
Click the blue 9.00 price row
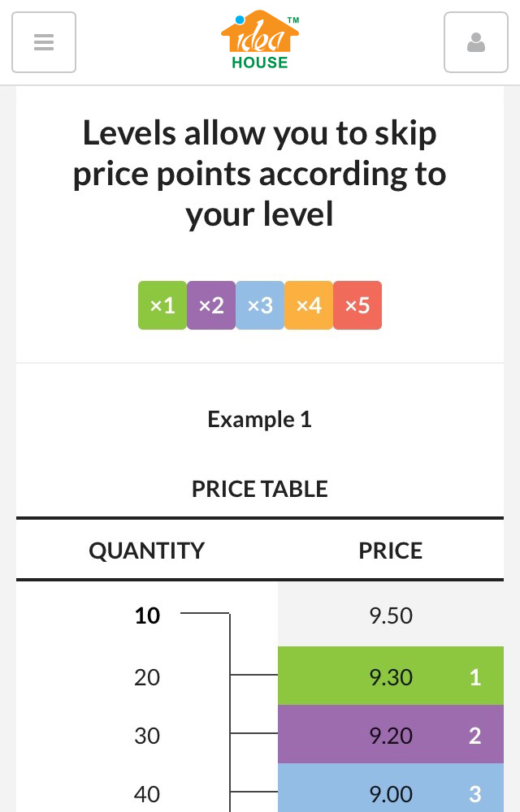click(x=391, y=789)
